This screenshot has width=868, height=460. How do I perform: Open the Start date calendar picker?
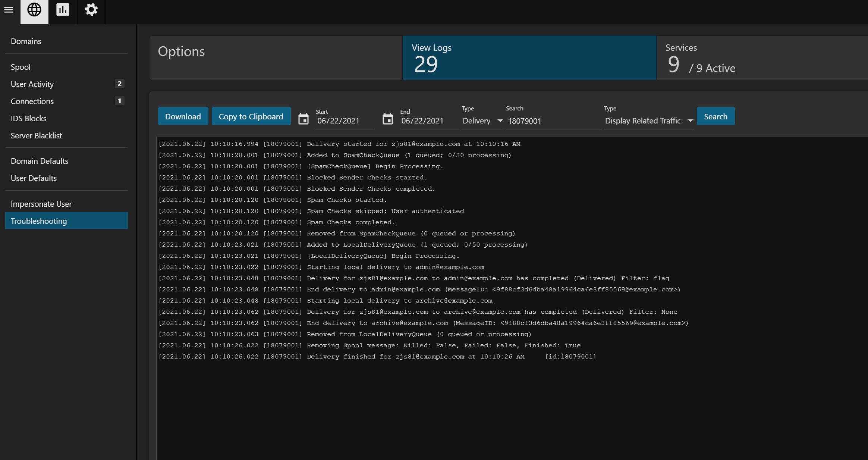tap(304, 119)
